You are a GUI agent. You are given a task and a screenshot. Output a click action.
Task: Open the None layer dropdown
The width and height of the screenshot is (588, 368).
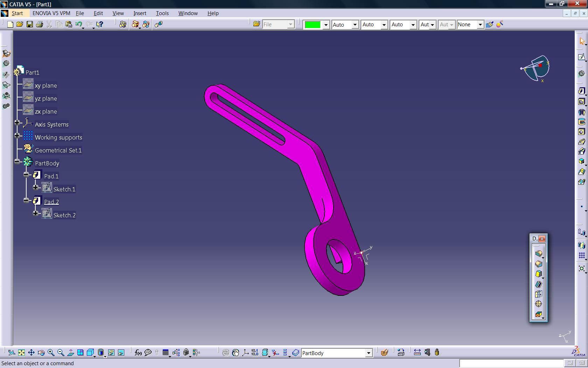click(480, 25)
